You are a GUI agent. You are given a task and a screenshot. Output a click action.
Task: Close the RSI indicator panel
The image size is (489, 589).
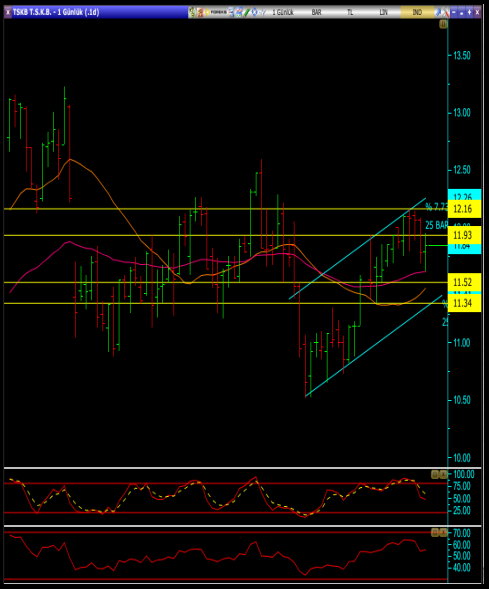(x=444, y=532)
